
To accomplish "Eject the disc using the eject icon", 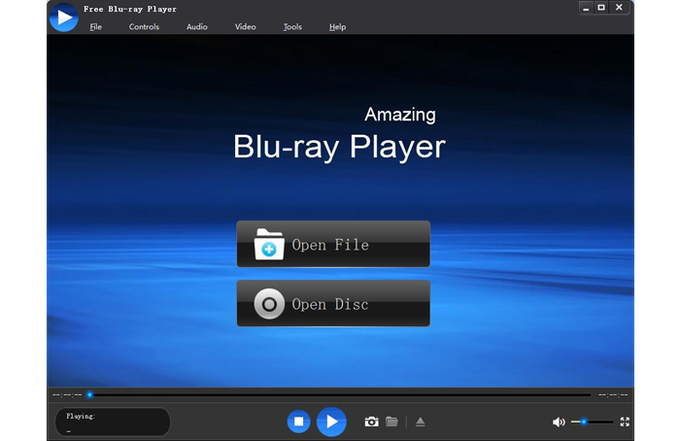I will 420,421.
